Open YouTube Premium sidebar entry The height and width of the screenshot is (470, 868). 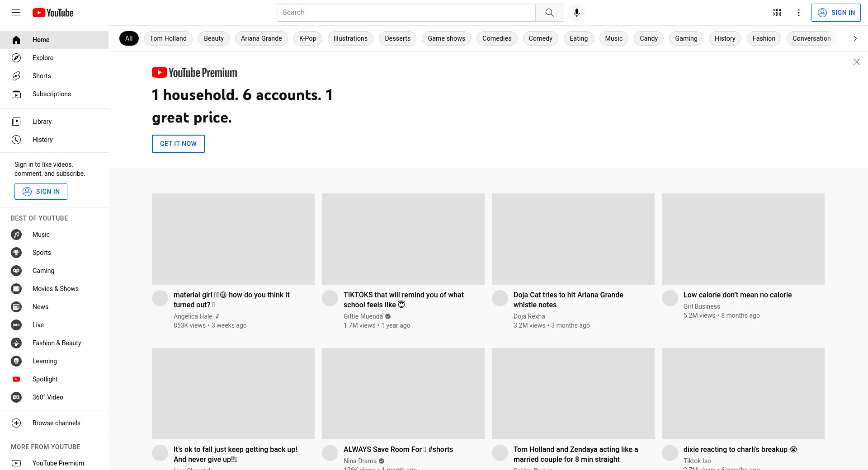[54, 463]
